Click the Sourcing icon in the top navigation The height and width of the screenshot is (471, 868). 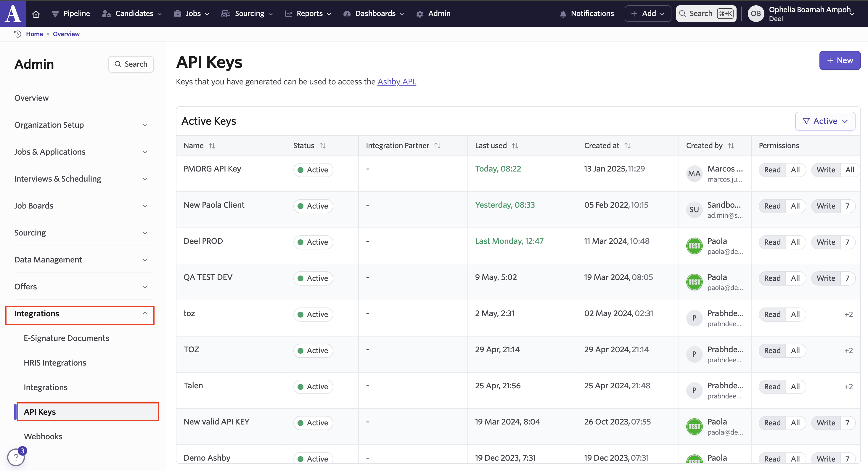226,14
